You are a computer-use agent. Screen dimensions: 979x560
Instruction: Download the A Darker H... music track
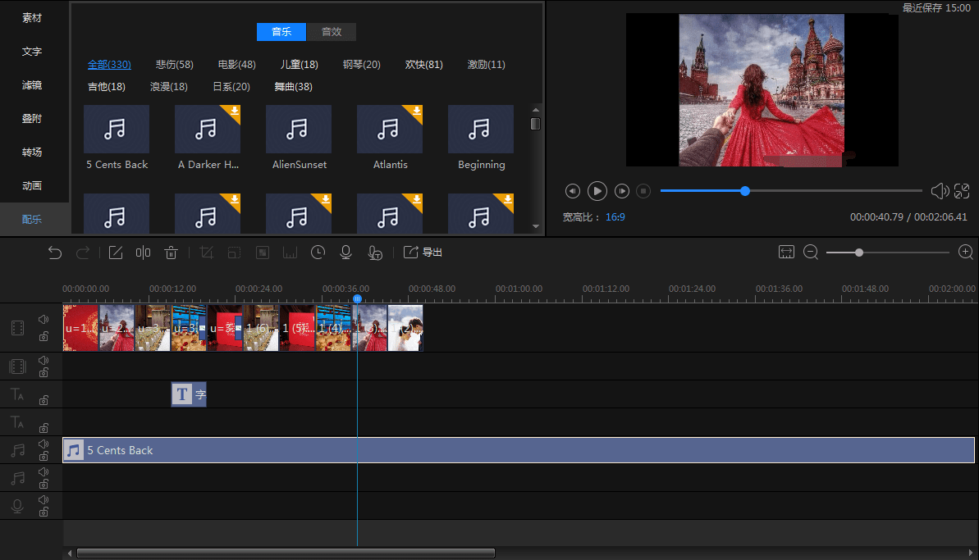[234, 112]
